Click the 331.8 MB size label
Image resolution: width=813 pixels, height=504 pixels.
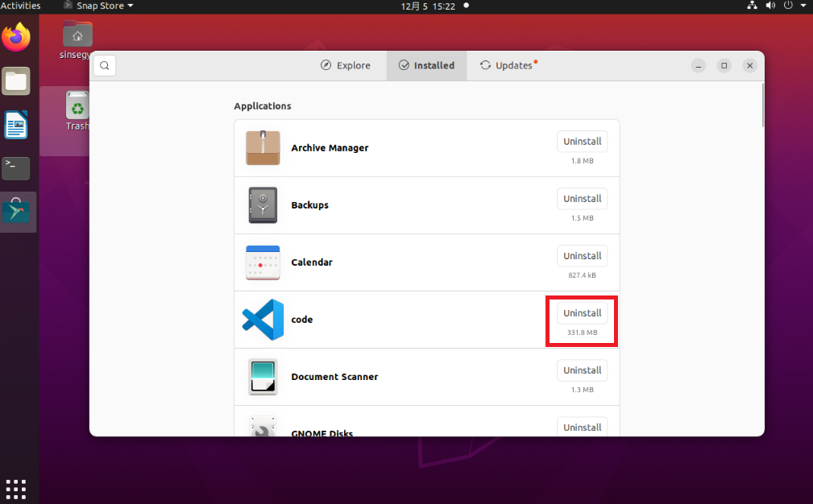(583, 333)
